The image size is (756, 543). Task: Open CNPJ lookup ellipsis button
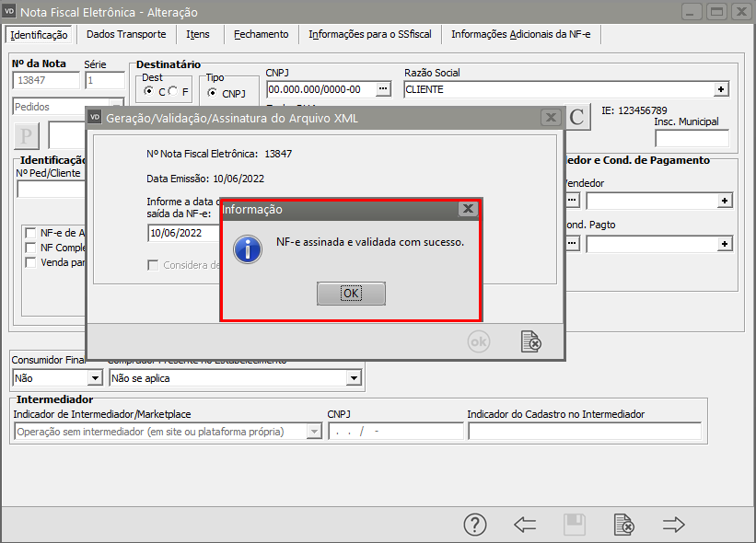[384, 89]
